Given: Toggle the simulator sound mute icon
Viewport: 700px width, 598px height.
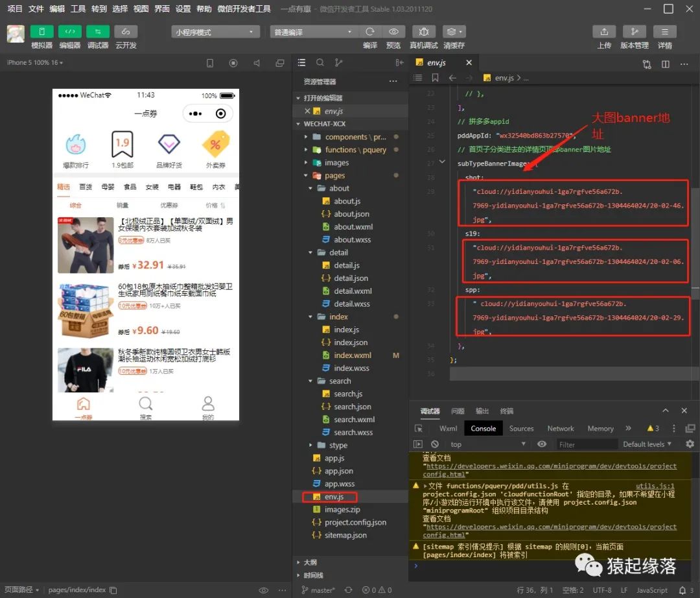Looking at the screenshot, I should pos(257,63).
